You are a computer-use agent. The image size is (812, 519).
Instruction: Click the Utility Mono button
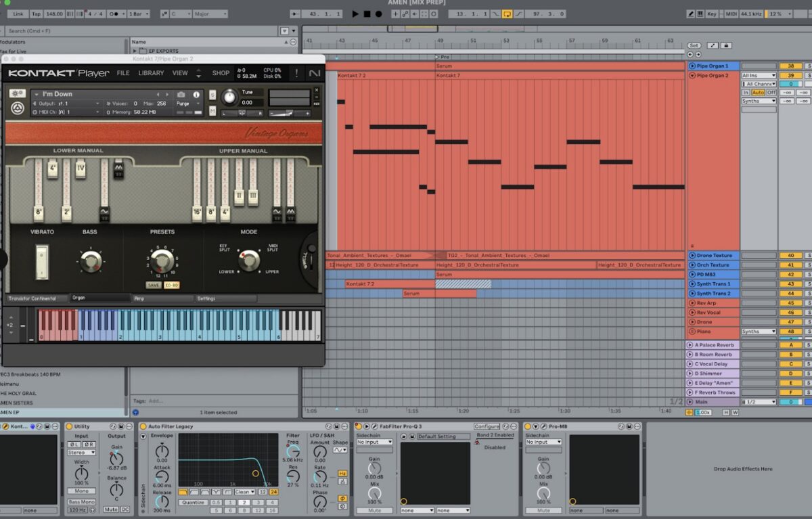(x=81, y=491)
